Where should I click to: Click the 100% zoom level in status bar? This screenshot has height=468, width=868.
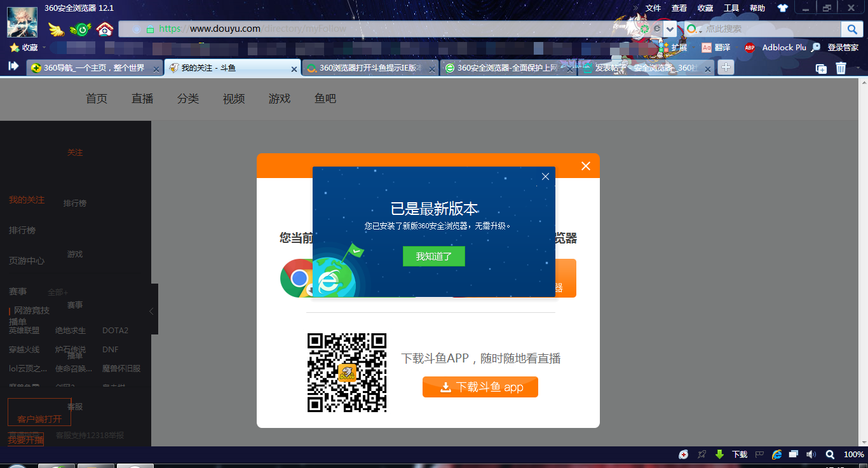pyautogui.click(x=853, y=455)
